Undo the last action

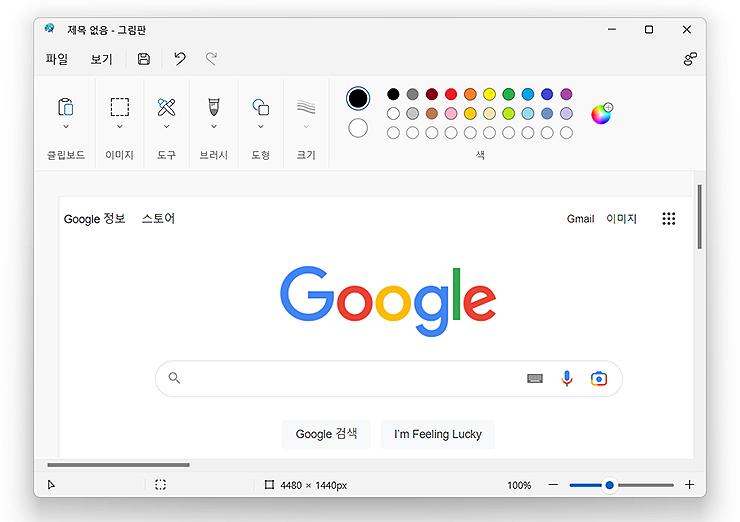tap(180, 59)
